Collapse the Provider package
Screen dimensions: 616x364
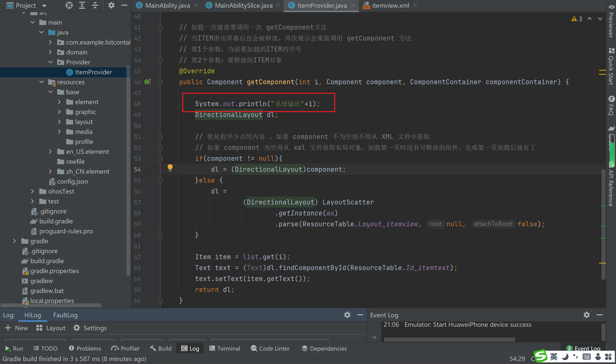click(51, 62)
